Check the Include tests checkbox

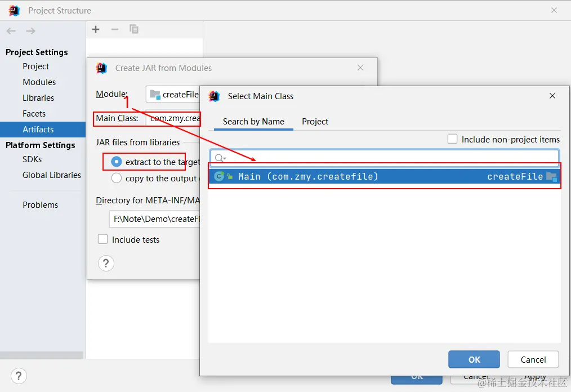click(102, 239)
